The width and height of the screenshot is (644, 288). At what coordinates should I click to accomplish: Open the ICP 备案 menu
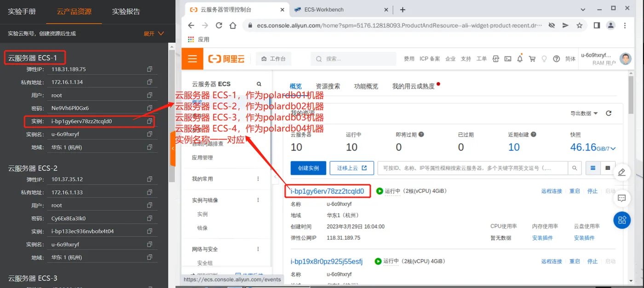coord(430,59)
